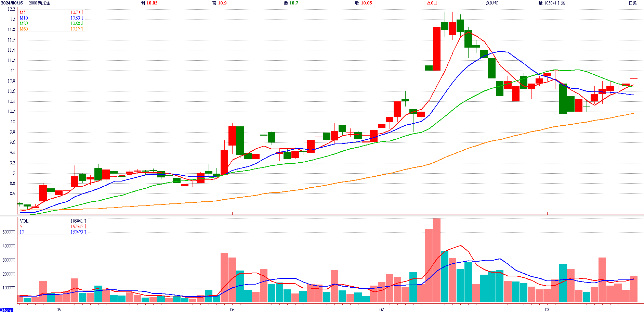Click the 9.4 price axis label
Image resolution: width=644 pixels, height=313 pixels.
click(12, 153)
